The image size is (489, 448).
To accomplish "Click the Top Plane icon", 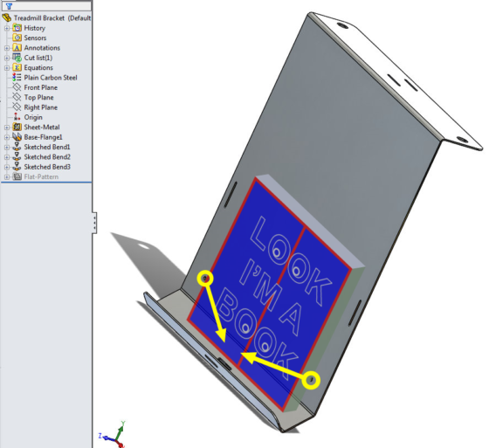I will tap(17, 97).
